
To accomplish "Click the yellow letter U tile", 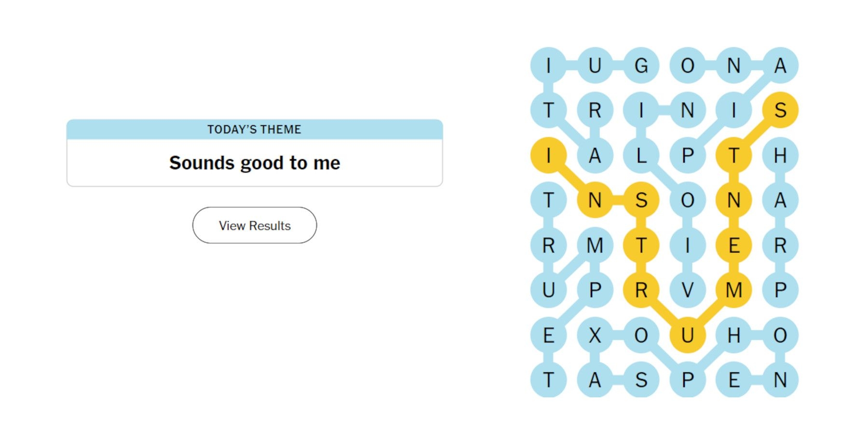I will click(687, 335).
